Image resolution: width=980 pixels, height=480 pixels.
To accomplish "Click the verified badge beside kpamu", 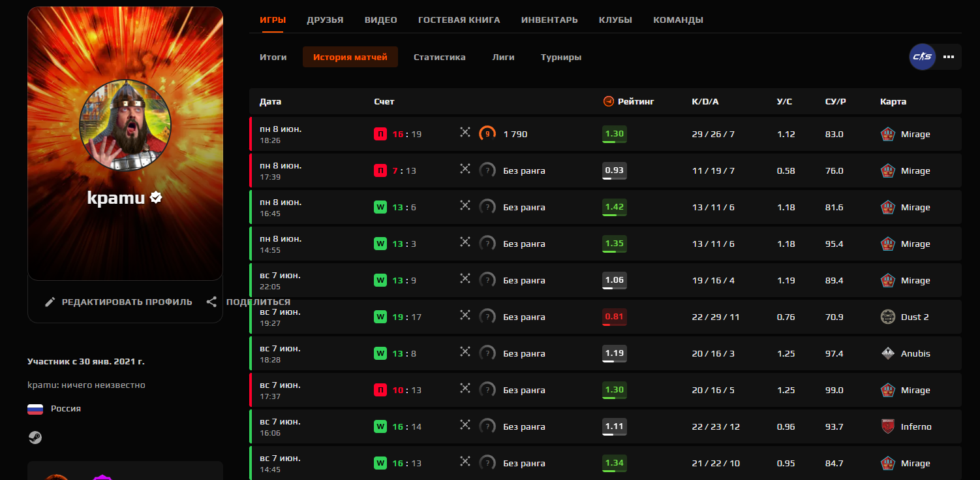I will 156,197.
